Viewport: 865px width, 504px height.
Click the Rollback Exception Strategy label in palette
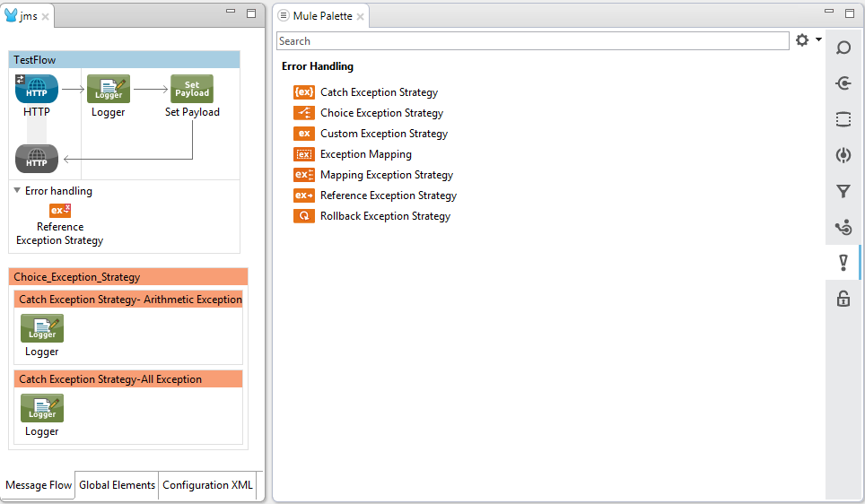pos(385,216)
